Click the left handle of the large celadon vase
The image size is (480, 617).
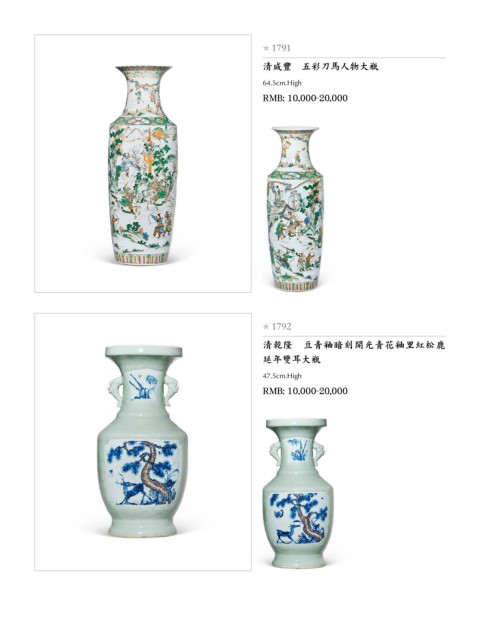click(116, 390)
